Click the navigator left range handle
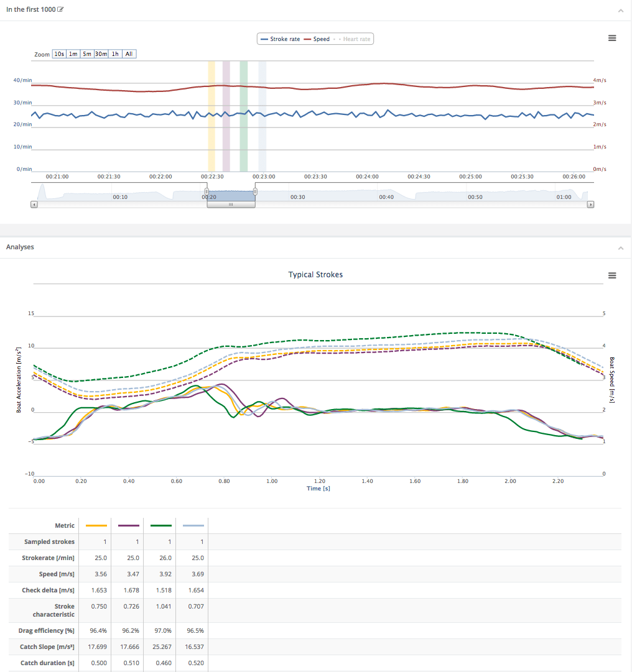This screenshot has width=632, height=672. [x=207, y=192]
